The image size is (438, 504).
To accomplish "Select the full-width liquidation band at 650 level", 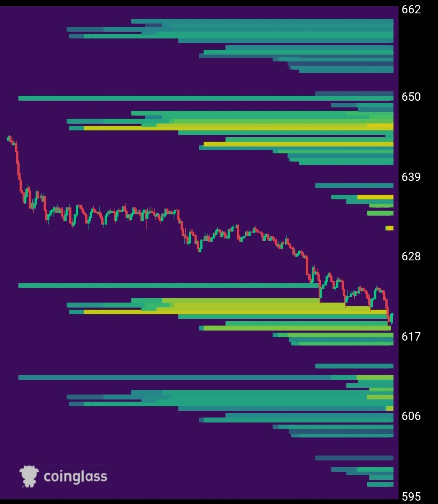I will pos(206,98).
